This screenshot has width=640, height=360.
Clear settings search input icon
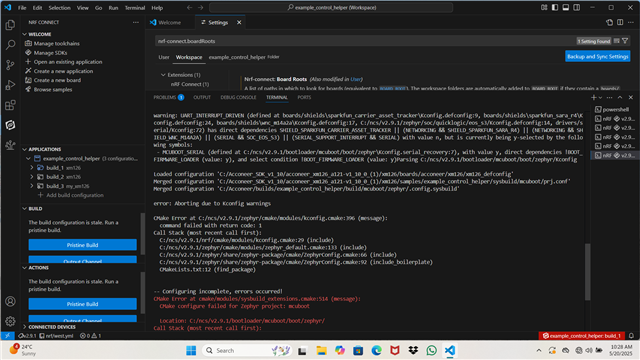pos(617,41)
